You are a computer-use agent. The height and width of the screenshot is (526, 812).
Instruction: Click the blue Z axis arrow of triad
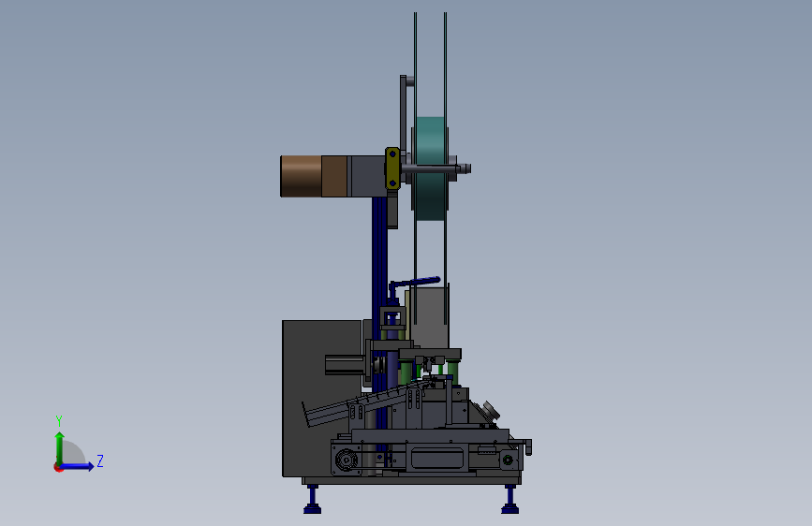click(78, 466)
